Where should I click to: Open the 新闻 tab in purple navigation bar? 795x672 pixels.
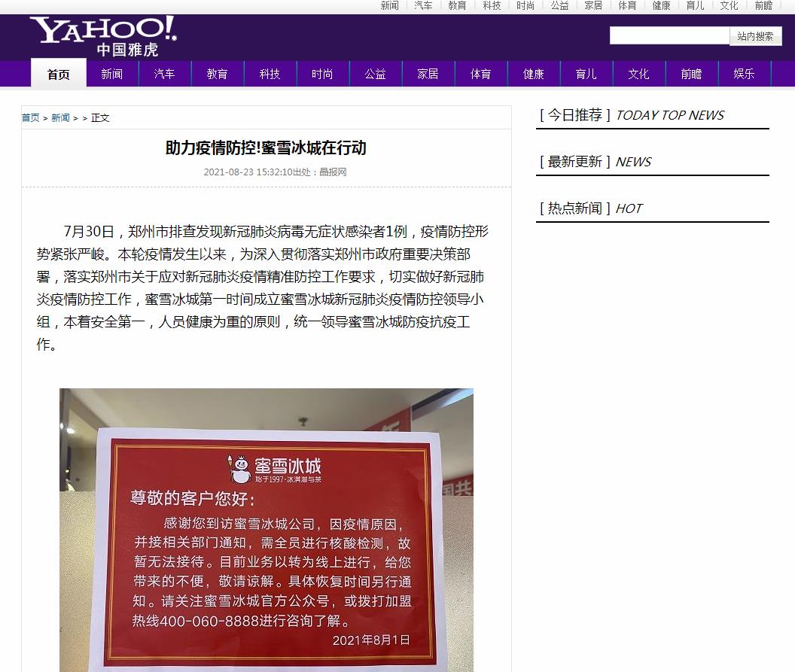pyautogui.click(x=111, y=74)
